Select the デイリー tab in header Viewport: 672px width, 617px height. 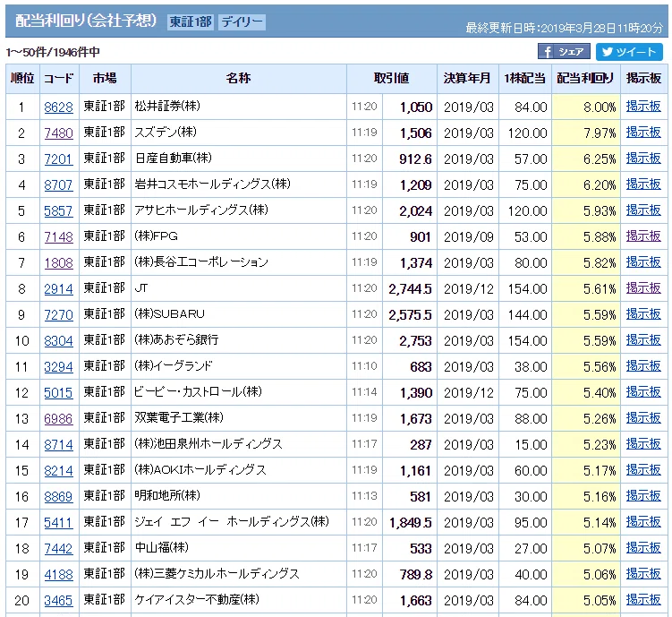click(242, 21)
